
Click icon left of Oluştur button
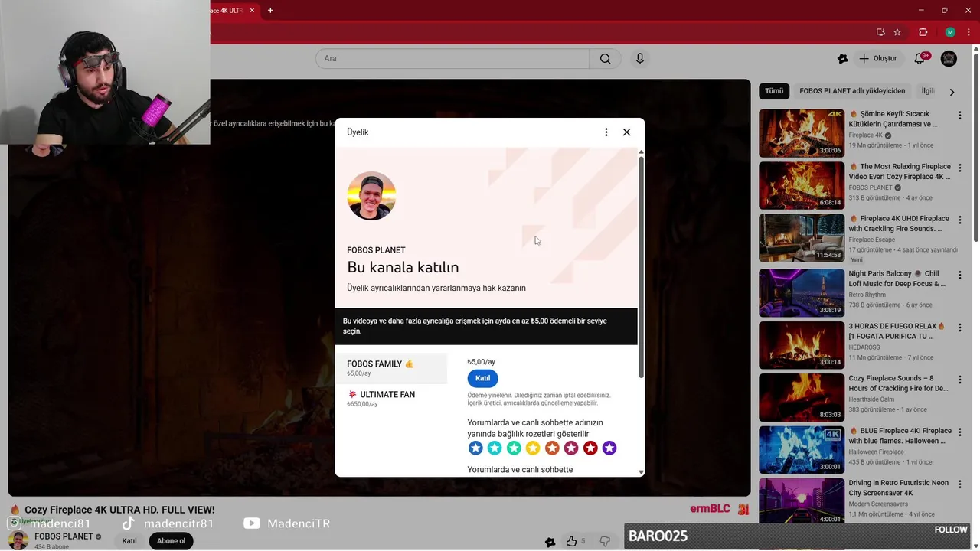tap(843, 59)
